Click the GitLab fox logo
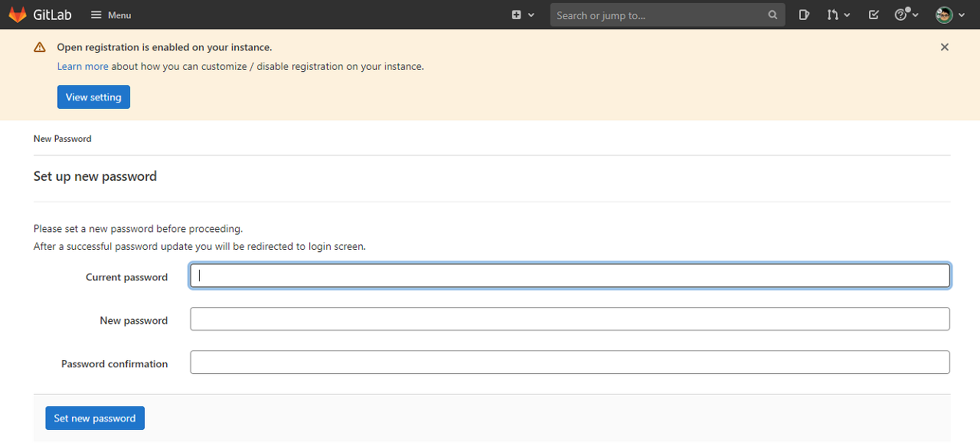 click(x=17, y=15)
